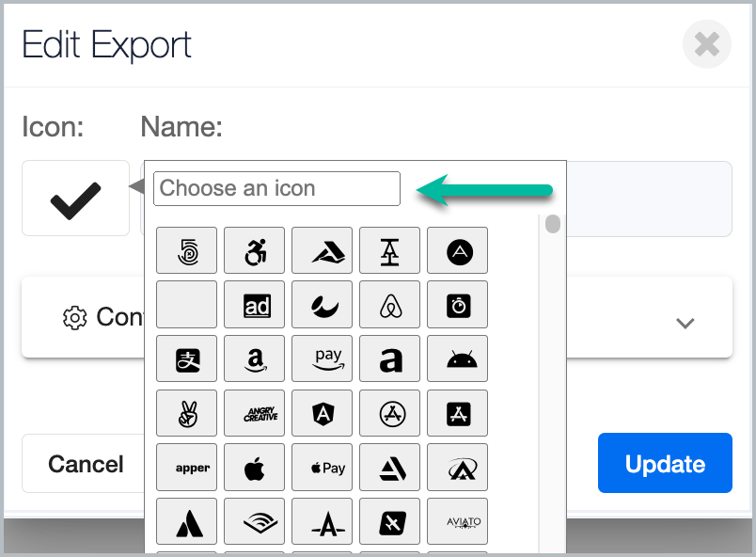The height and width of the screenshot is (557, 756).
Task: Select the Affiliatetheme swoosh icon
Action: point(323,305)
